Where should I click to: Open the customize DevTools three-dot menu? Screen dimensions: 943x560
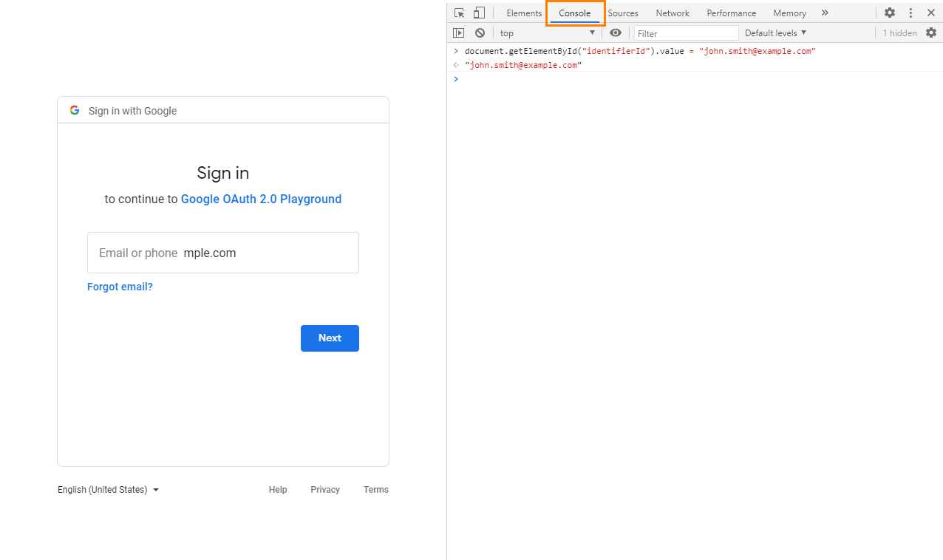coord(910,13)
